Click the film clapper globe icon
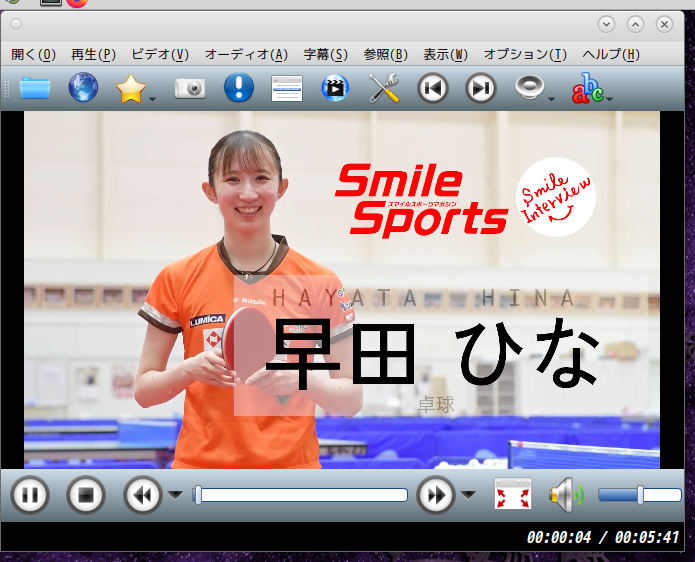Screen dimensions: 695x562 tap(335, 88)
